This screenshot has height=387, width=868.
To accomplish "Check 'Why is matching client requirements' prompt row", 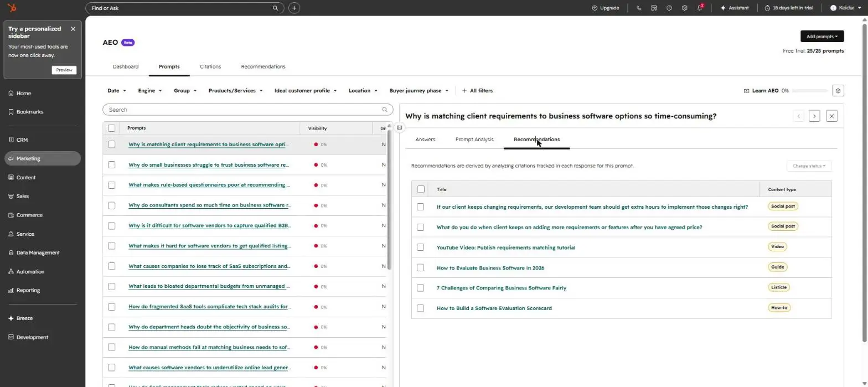I will point(111,145).
